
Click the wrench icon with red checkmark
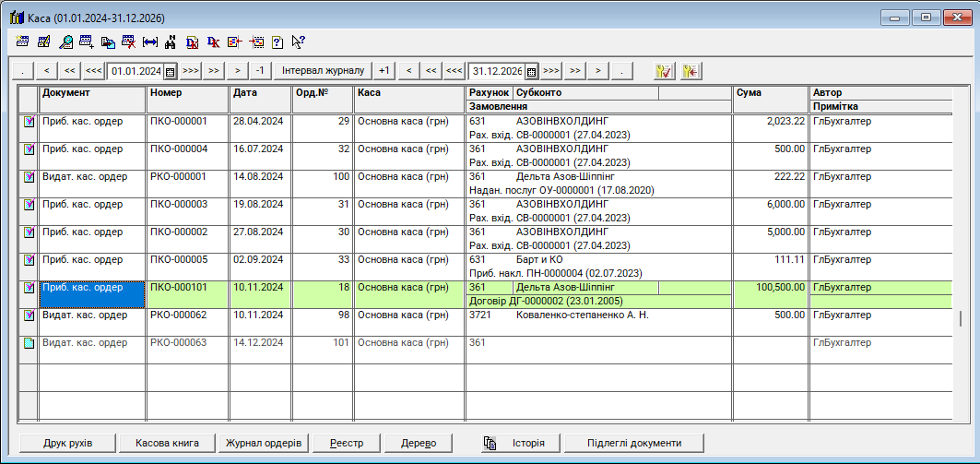[663, 71]
